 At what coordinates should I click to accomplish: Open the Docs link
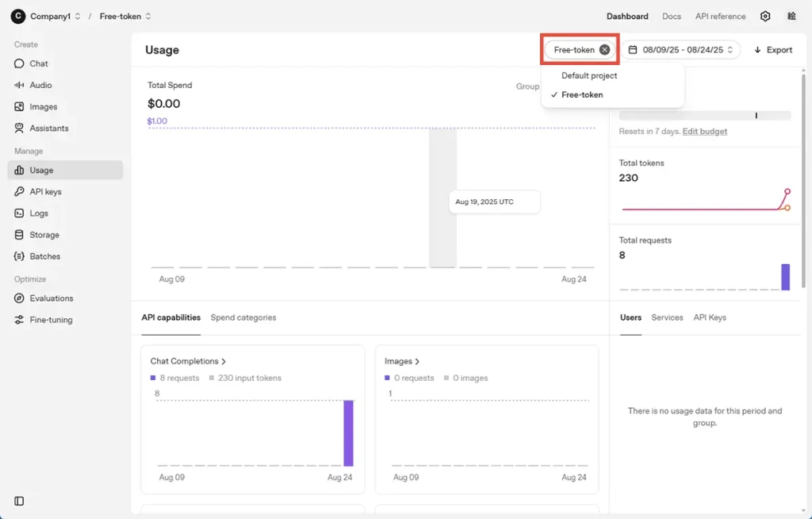pos(672,16)
